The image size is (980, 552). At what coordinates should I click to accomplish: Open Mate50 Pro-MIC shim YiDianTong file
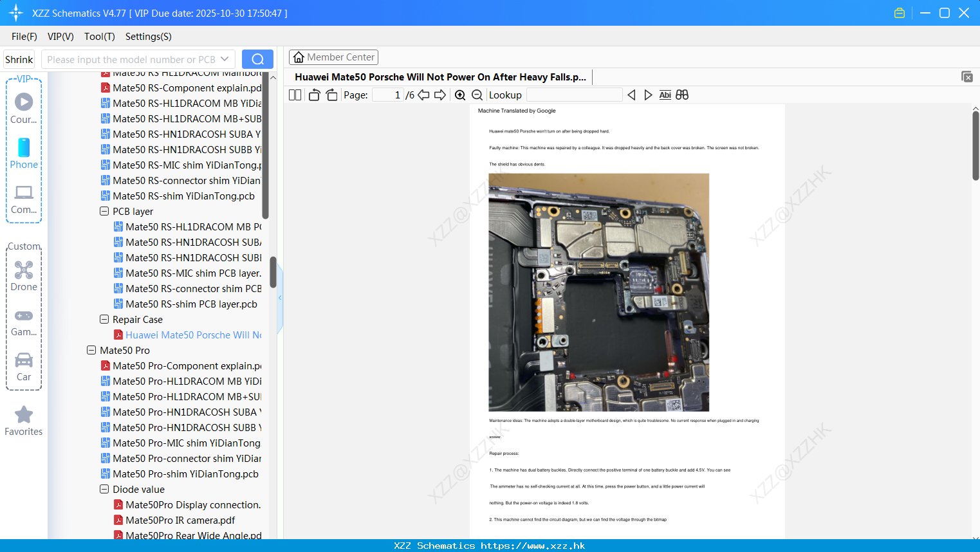[x=181, y=443]
